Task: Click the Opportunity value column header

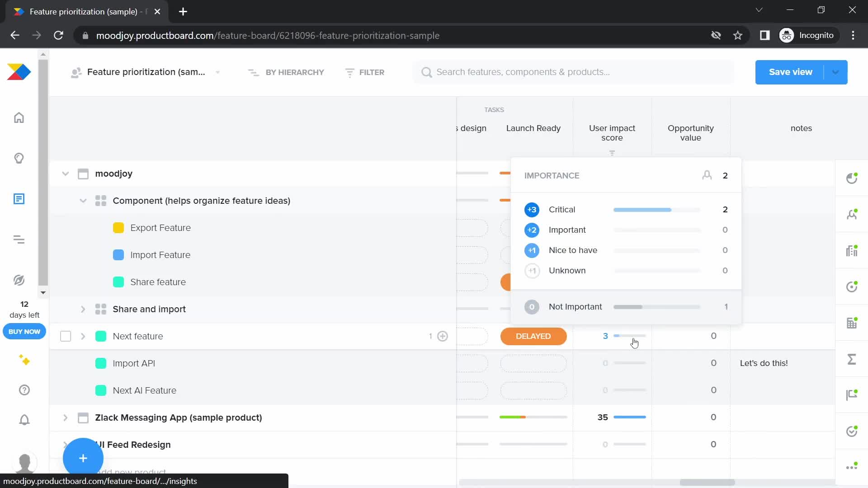Action: point(691,133)
